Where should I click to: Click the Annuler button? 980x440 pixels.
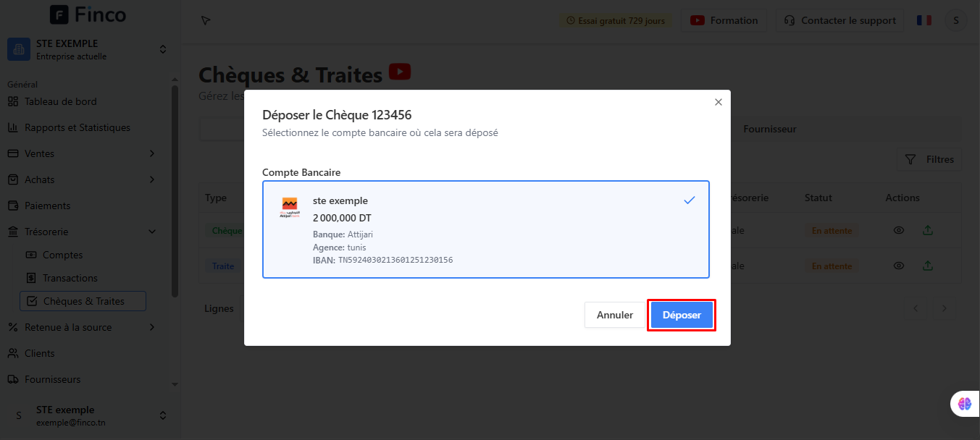pos(615,316)
